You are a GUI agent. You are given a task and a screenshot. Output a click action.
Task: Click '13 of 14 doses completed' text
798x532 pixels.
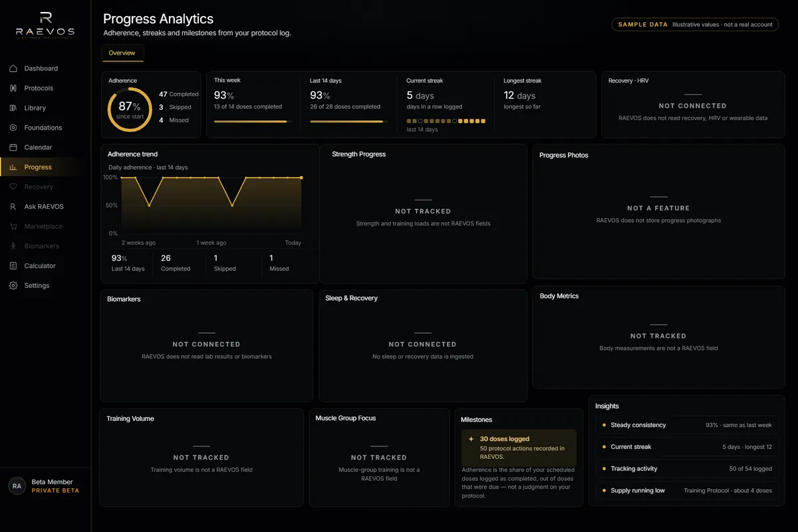(x=248, y=106)
